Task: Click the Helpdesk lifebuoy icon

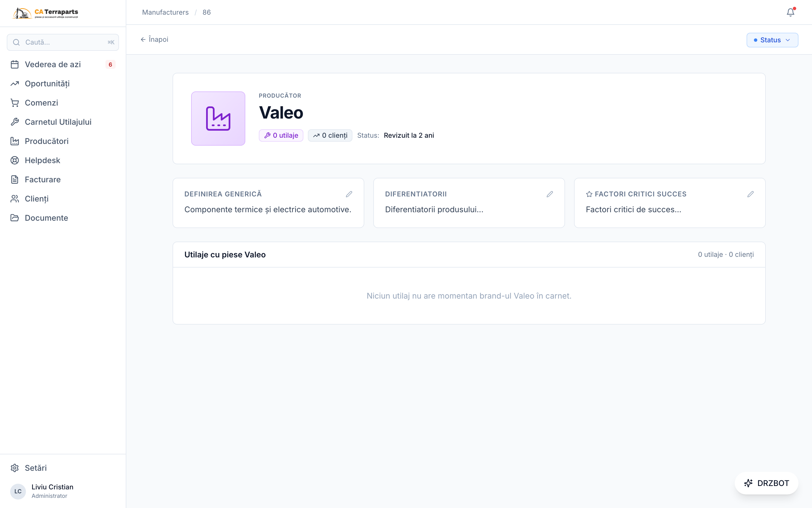Action: [x=14, y=160]
